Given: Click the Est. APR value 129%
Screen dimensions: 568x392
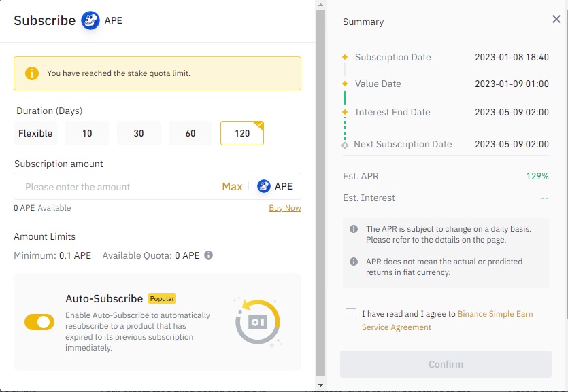Looking at the screenshot, I should tap(537, 176).
